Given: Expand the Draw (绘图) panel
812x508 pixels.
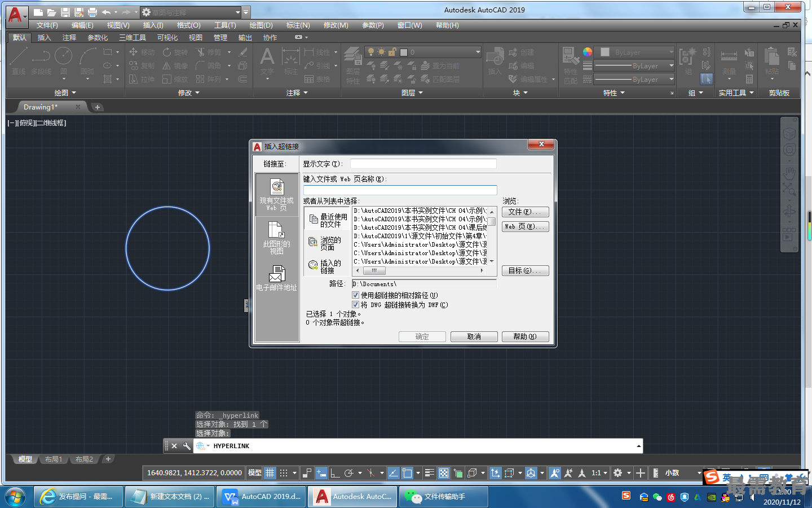Looking at the screenshot, I should (x=65, y=93).
